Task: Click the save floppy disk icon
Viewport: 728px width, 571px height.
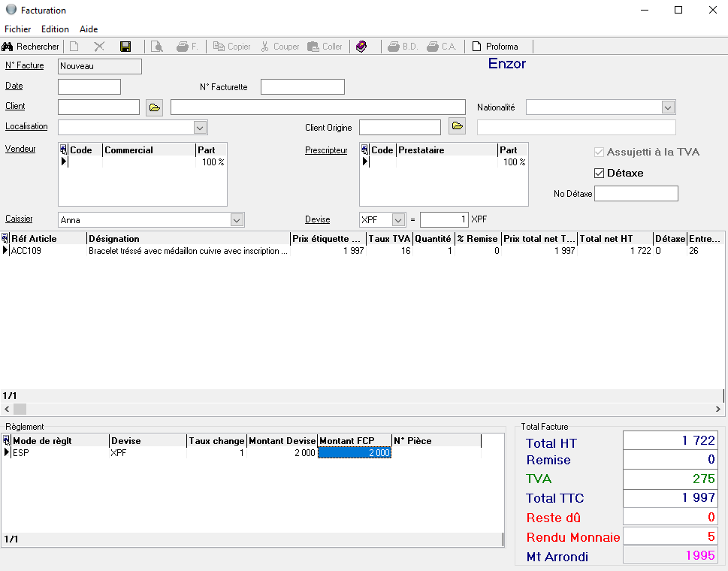Action: coord(125,47)
